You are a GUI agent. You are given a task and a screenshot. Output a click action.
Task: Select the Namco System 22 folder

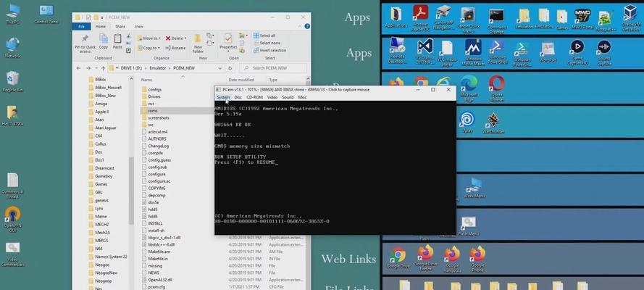[x=108, y=257]
